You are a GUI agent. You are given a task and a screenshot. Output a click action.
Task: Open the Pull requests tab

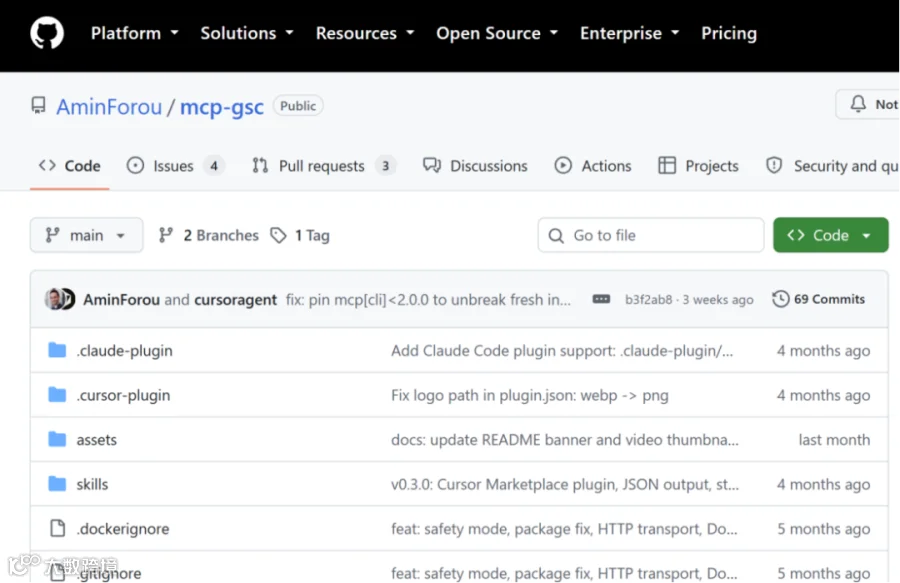click(324, 166)
